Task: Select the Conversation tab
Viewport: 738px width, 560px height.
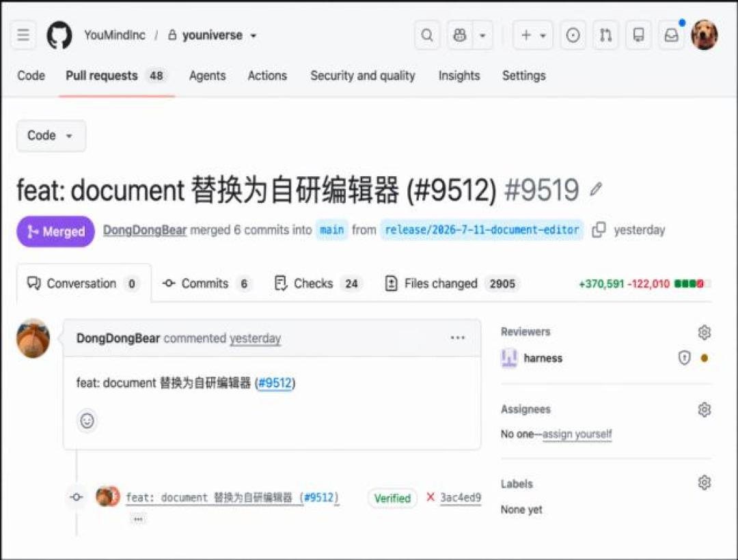Action: click(84, 283)
